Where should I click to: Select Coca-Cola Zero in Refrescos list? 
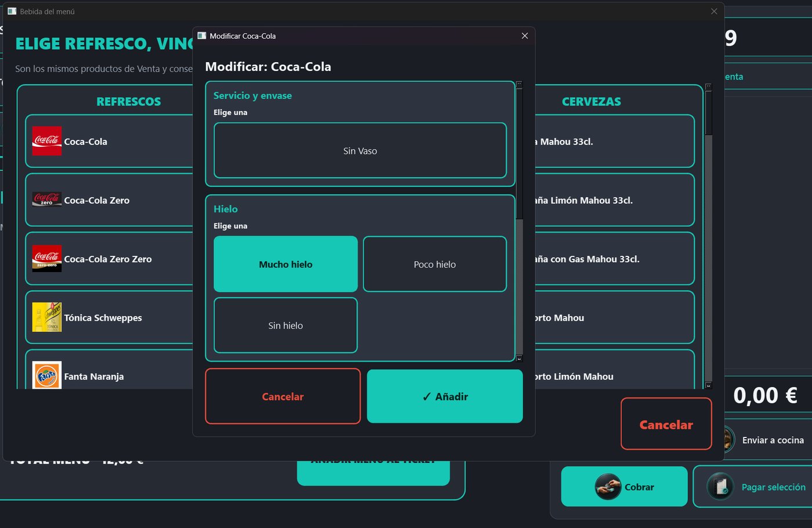click(109, 200)
